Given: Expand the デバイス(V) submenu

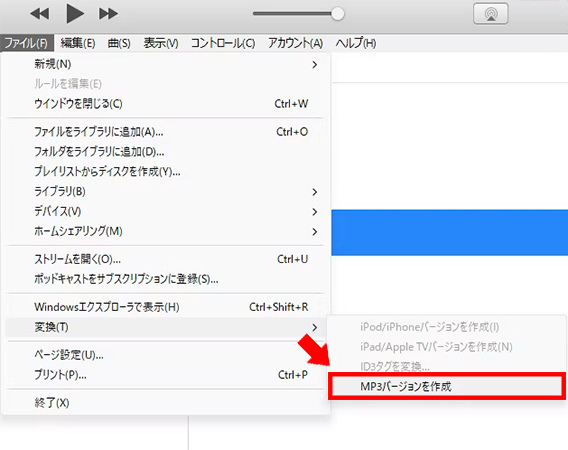Looking at the screenshot, I should click(166, 211).
